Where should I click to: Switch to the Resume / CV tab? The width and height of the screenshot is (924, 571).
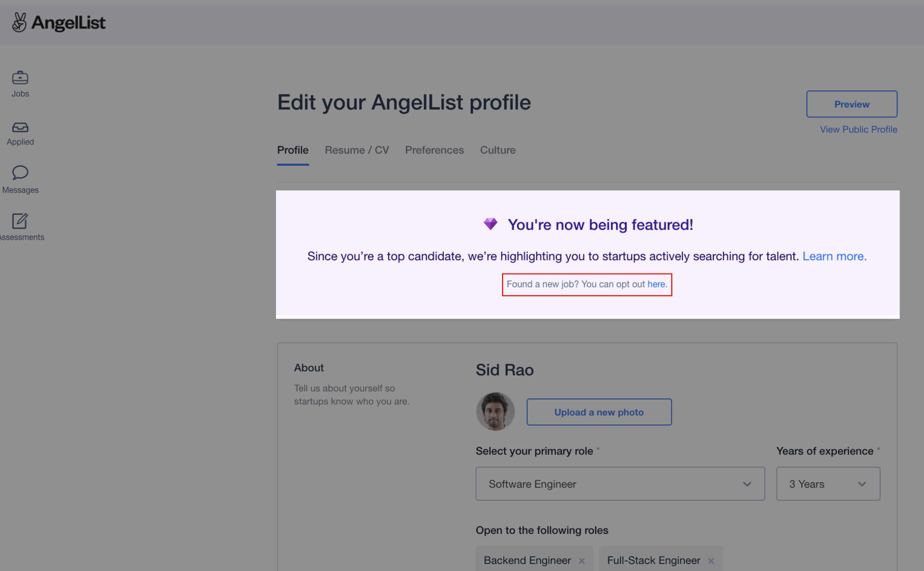[x=357, y=150]
